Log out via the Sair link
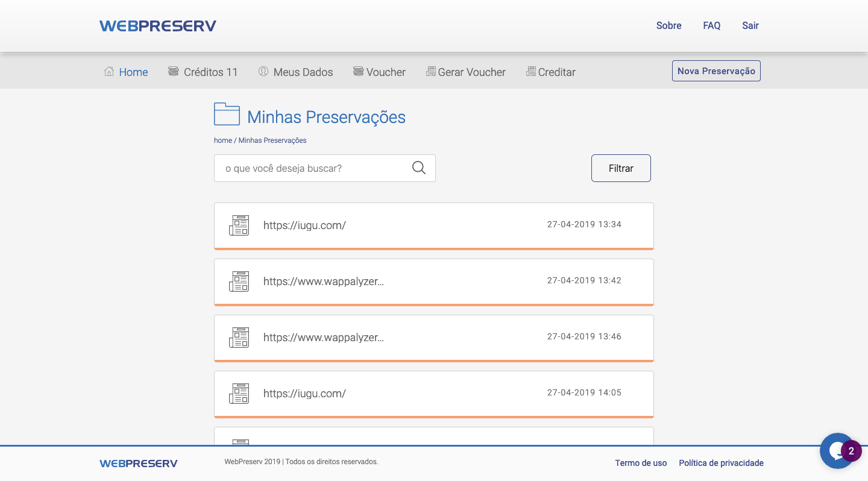 pos(750,25)
